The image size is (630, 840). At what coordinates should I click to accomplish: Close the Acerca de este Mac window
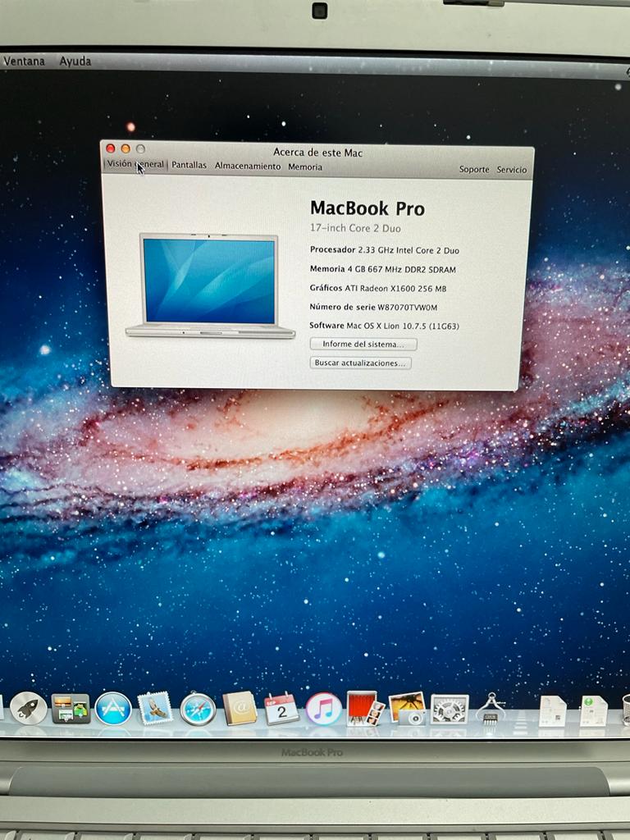coord(111,148)
